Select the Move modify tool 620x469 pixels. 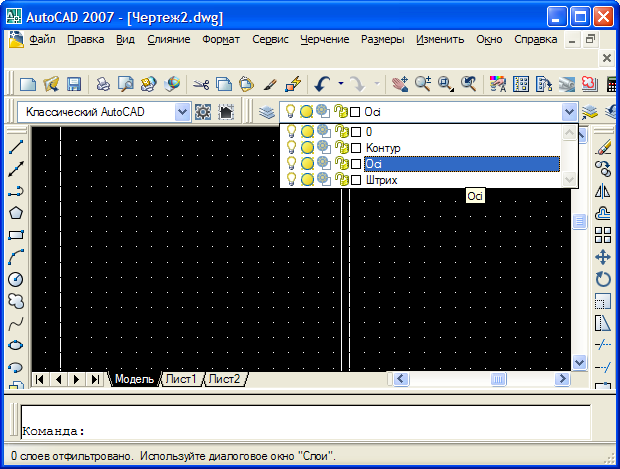(603, 257)
